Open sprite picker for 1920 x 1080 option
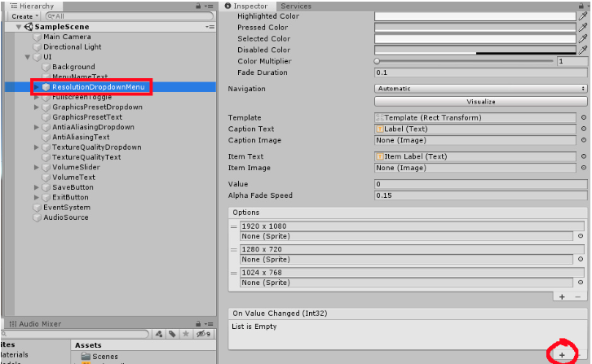 [x=581, y=236]
